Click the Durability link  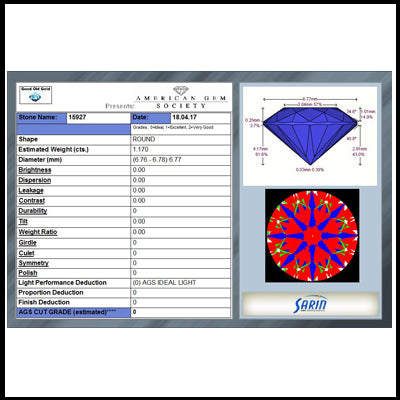coord(33,211)
